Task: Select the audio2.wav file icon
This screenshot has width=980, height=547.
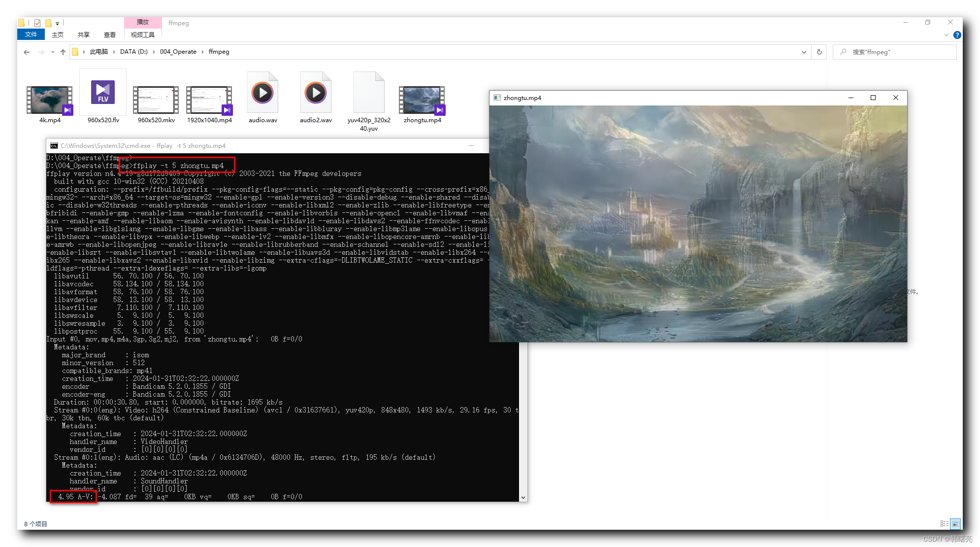Action: pyautogui.click(x=316, y=94)
